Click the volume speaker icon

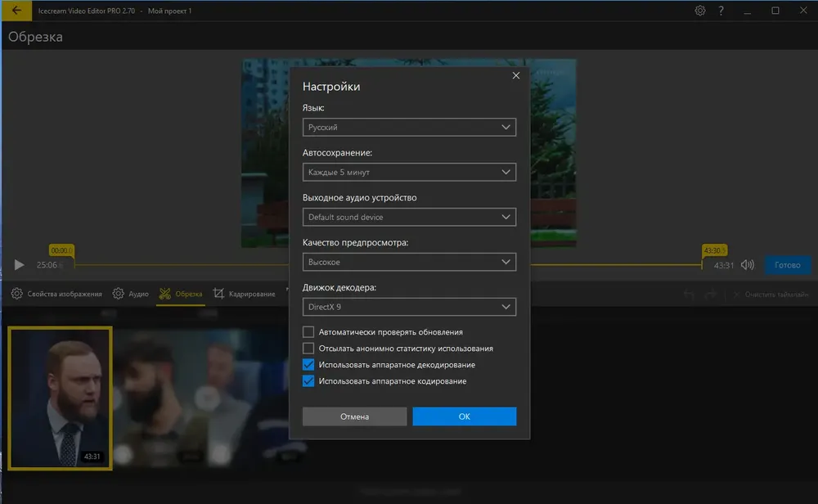click(747, 265)
